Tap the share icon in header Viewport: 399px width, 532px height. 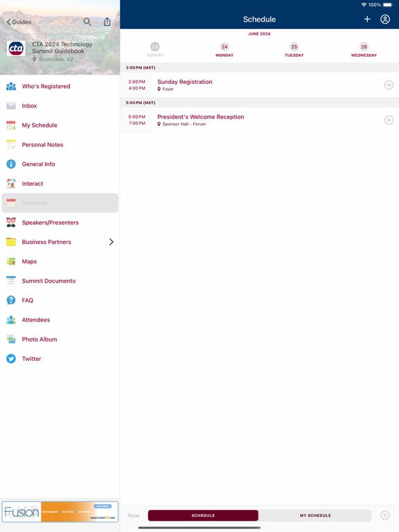107,21
